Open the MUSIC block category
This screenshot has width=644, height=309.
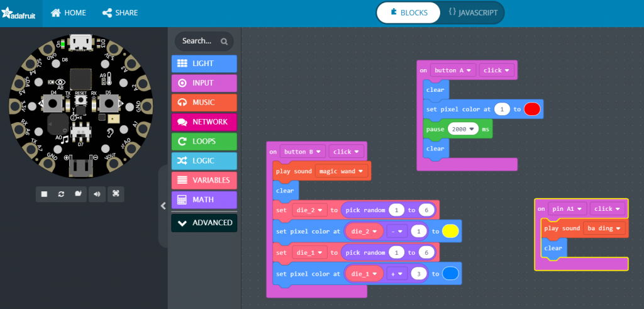(x=204, y=103)
